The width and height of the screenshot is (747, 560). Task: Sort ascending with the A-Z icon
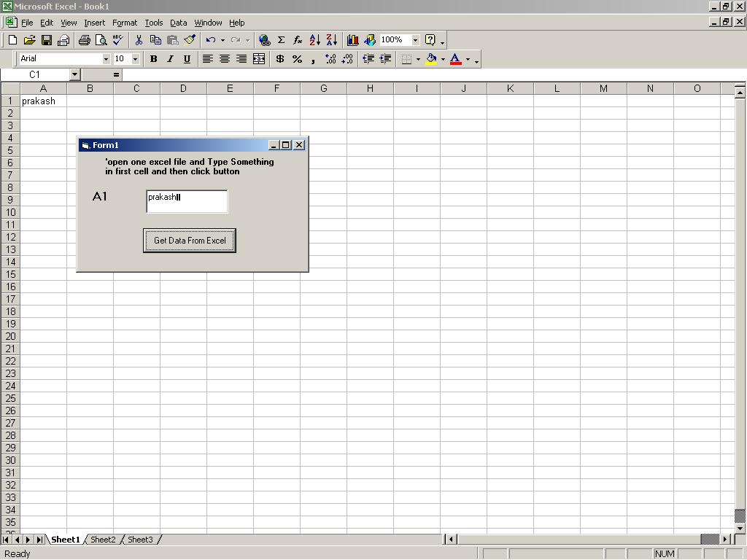point(314,40)
